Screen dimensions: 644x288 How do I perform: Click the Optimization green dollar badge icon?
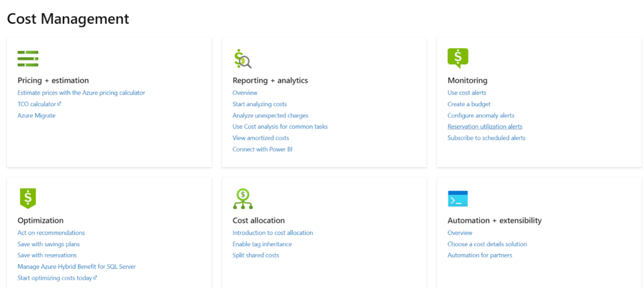click(28, 199)
